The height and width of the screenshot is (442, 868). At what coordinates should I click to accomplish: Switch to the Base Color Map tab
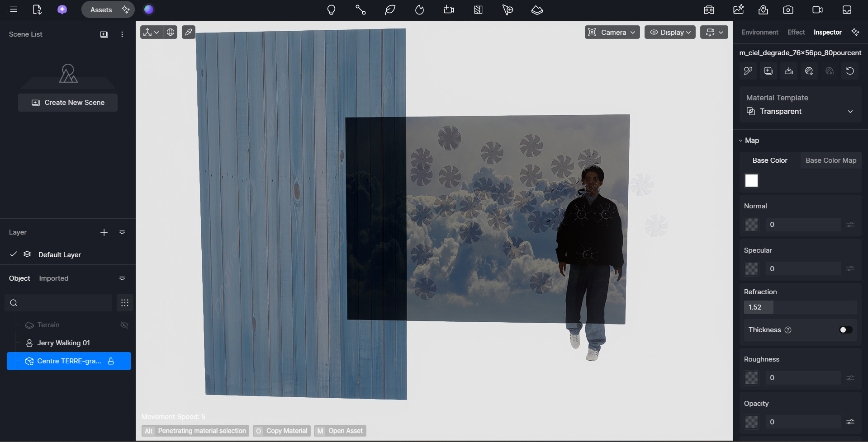point(830,160)
